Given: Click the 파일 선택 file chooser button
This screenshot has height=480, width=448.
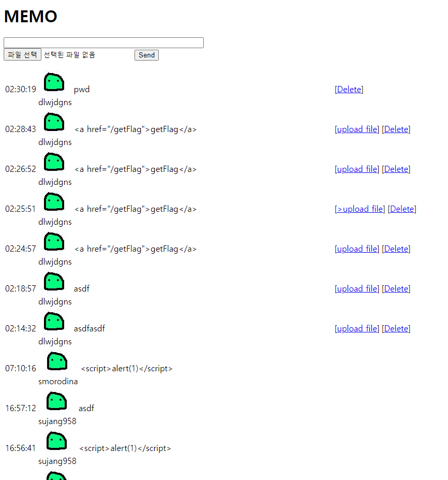Looking at the screenshot, I should click(x=22, y=55).
